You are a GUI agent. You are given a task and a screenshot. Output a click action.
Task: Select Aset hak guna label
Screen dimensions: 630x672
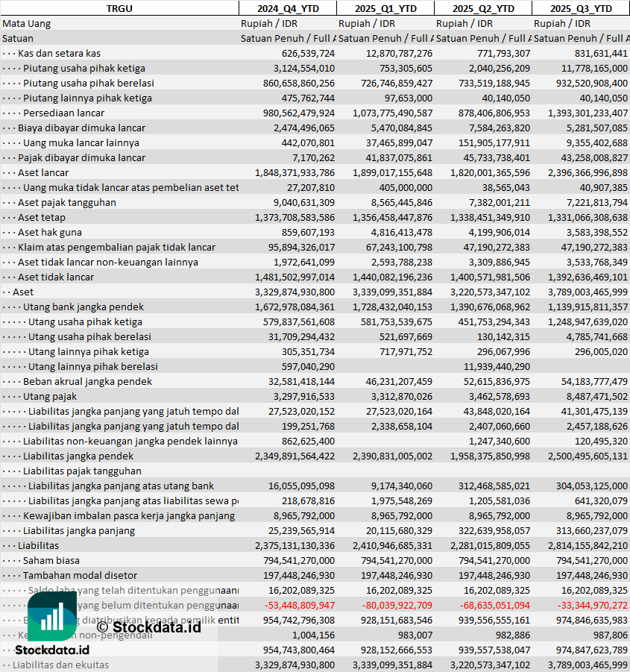[x=50, y=232]
